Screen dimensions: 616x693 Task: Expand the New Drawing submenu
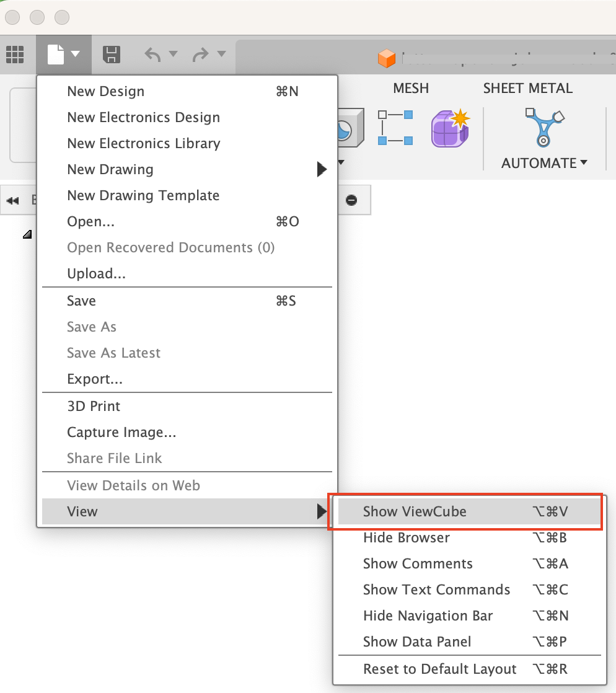[110, 169]
